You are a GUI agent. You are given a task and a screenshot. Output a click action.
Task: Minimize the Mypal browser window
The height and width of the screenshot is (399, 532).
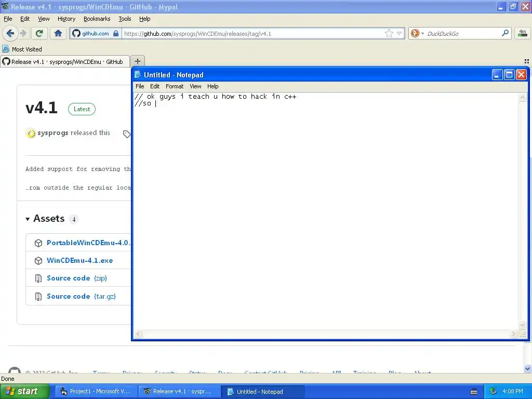click(x=501, y=6)
